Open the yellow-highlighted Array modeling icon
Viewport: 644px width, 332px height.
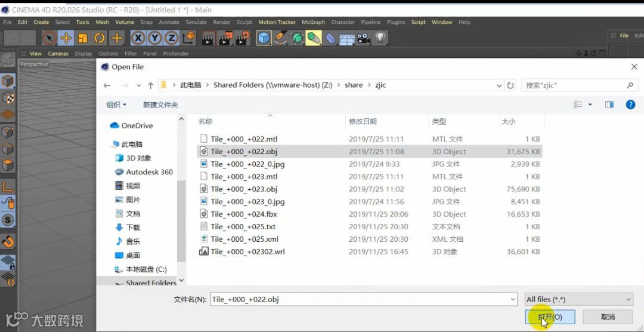(314, 38)
